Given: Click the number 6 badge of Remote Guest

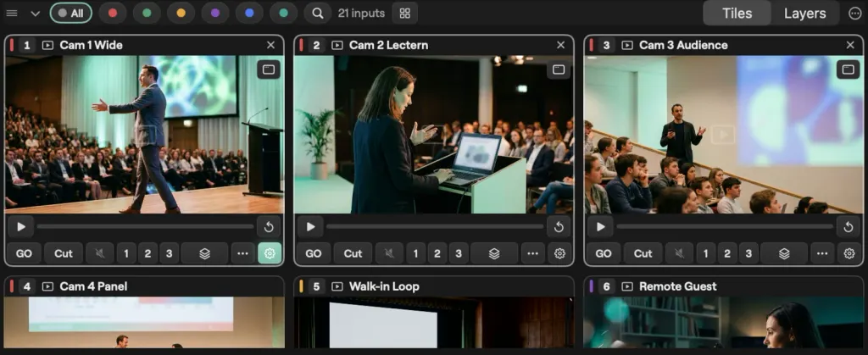Looking at the screenshot, I should [606, 286].
